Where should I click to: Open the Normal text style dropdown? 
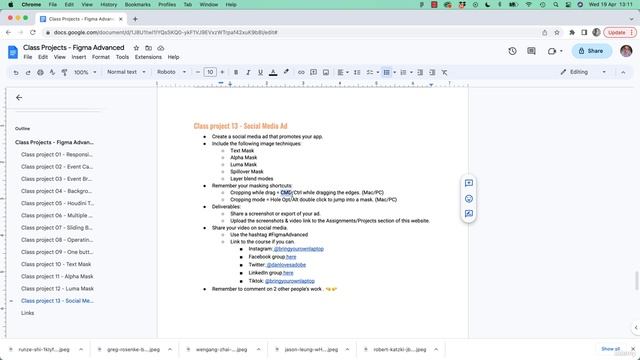point(126,72)
